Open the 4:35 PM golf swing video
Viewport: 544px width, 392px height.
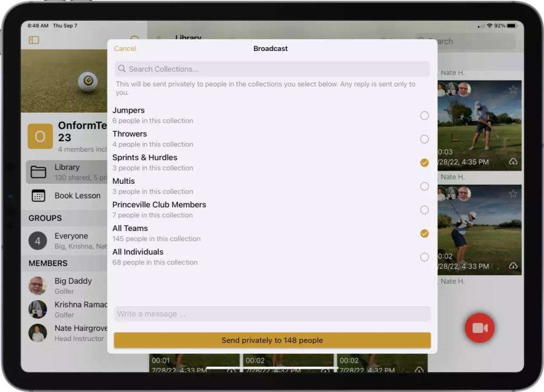coord(480,125)
